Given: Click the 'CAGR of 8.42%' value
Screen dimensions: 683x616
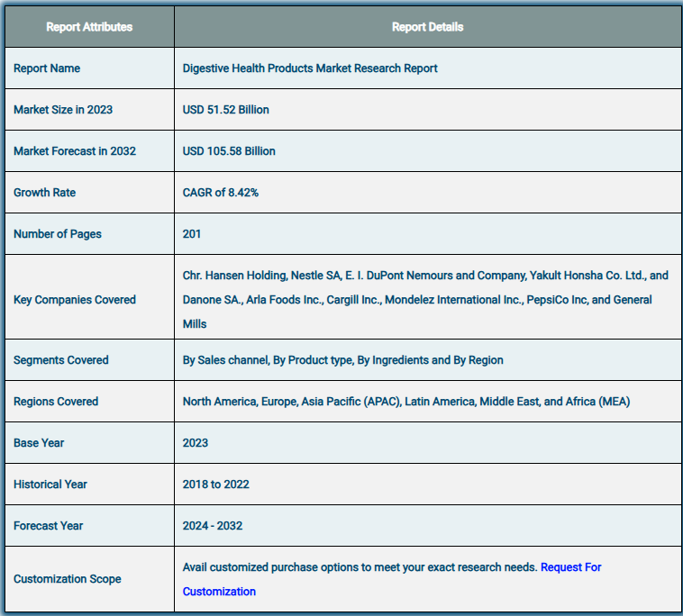Looking at the screenshot, I should [x=221, y=193].
